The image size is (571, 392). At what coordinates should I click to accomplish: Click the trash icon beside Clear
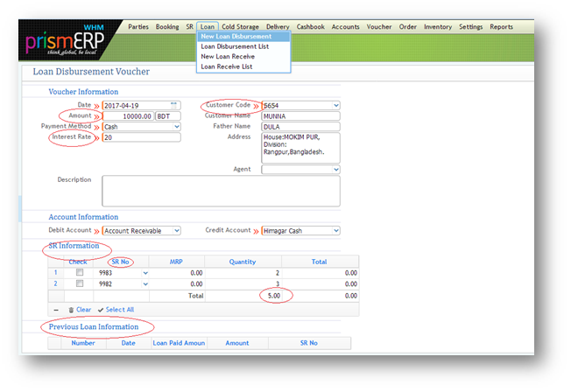[71, 310]
